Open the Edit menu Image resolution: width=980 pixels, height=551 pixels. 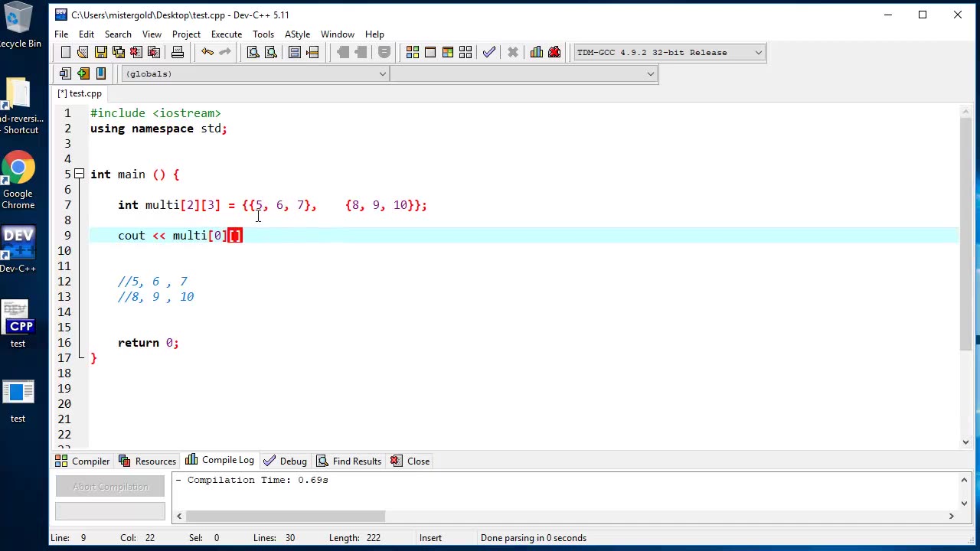point(87,34)
